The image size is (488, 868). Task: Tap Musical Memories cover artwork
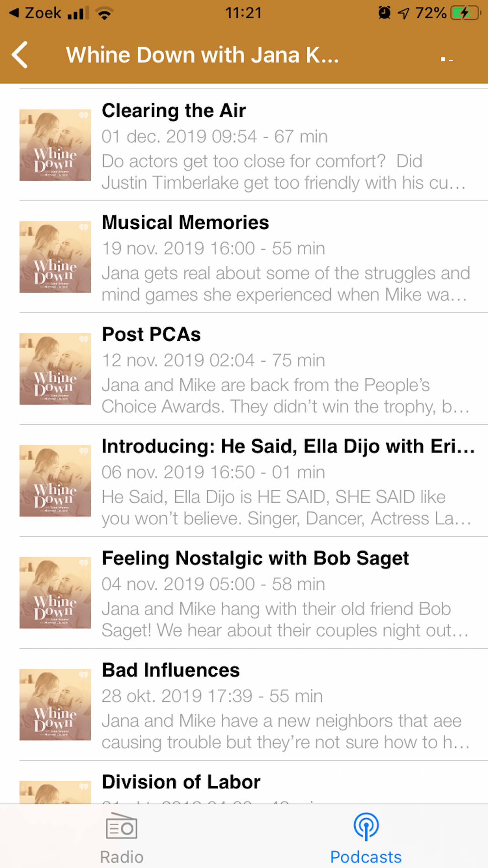pyautogui.click(x=55, y=257)
